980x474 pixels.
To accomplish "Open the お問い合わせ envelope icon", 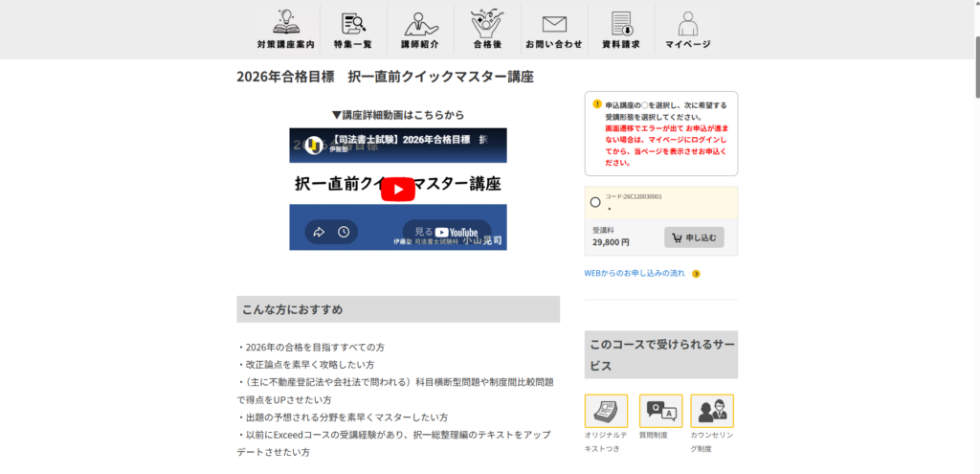I will point(554,23).
